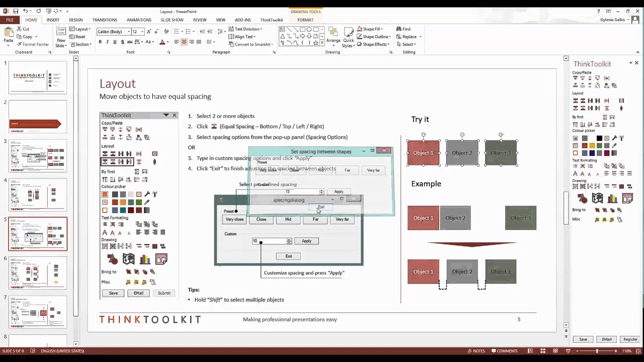Open the Arrange tool in Drawing group
The height and width of the screenshot is (362, 644).
click(333, 36)
